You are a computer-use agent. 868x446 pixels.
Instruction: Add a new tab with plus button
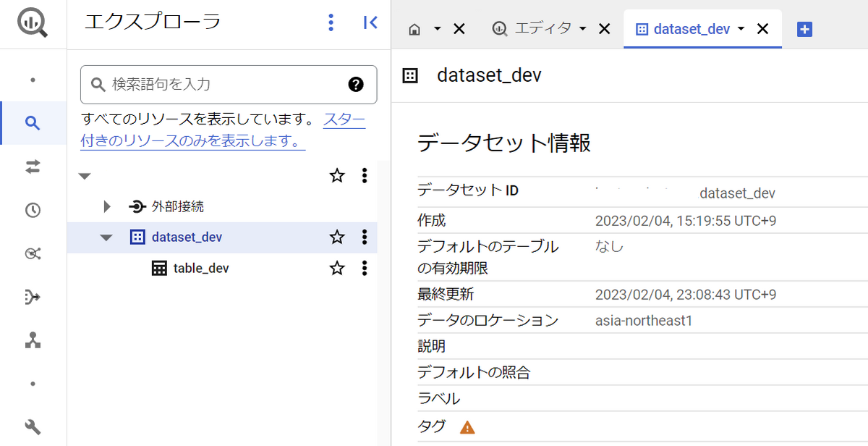tap(805, 29)
